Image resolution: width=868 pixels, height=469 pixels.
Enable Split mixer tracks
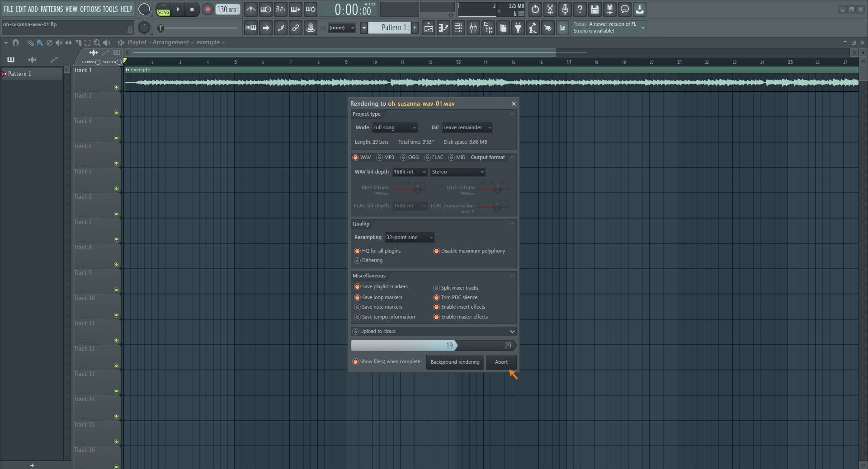pyautogui.click(x=456, y=288)
